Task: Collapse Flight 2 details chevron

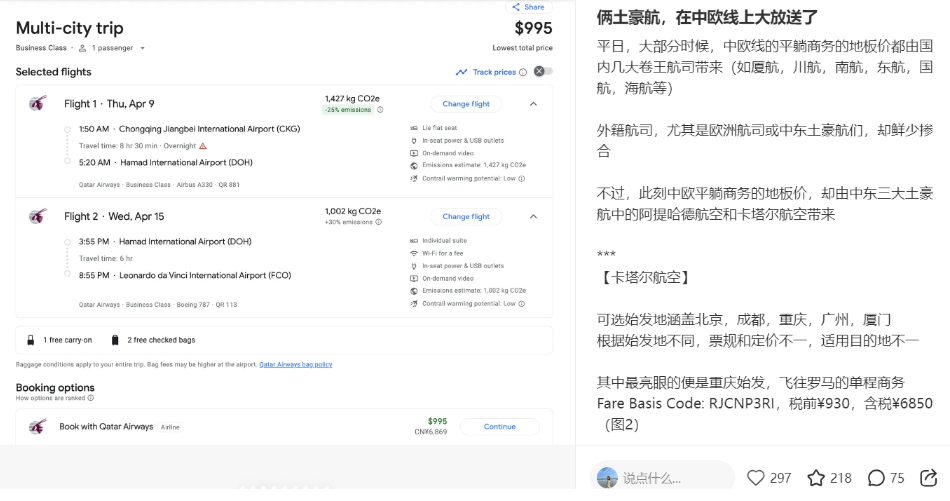Action: coord(533,216)
